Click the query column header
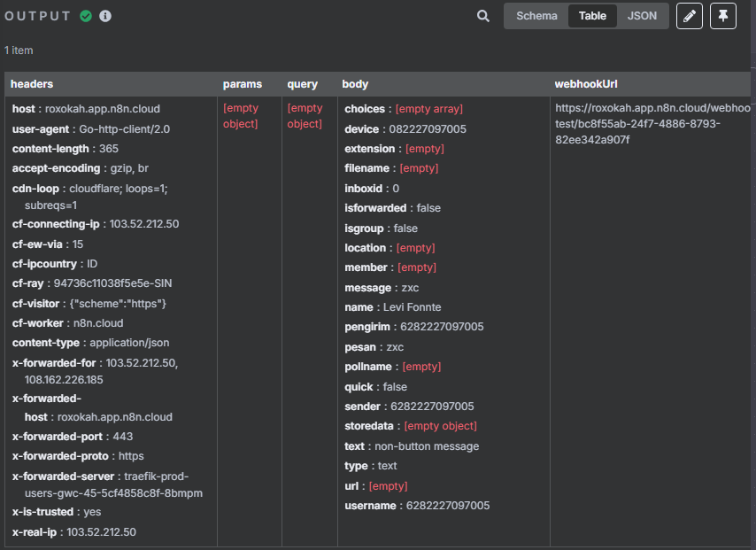Image resolution: width=756 pixels, height=550 pixels. 302,84
